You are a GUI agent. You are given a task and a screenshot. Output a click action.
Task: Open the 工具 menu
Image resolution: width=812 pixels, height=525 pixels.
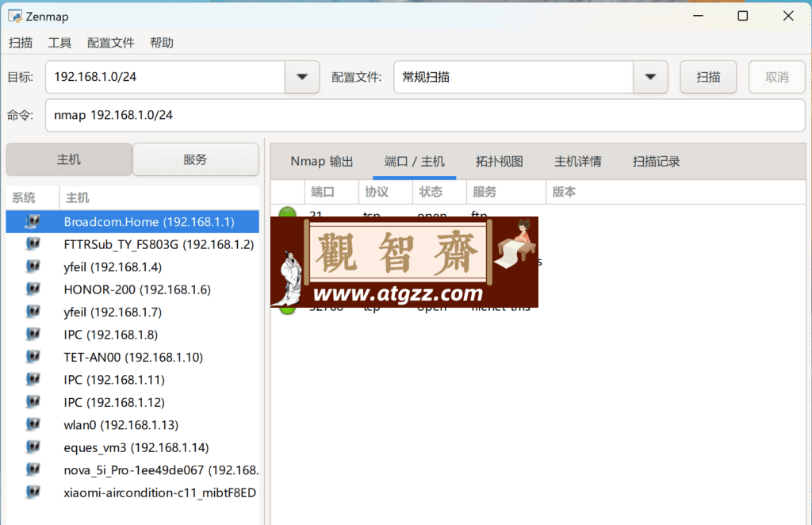(x=59, y=43)
